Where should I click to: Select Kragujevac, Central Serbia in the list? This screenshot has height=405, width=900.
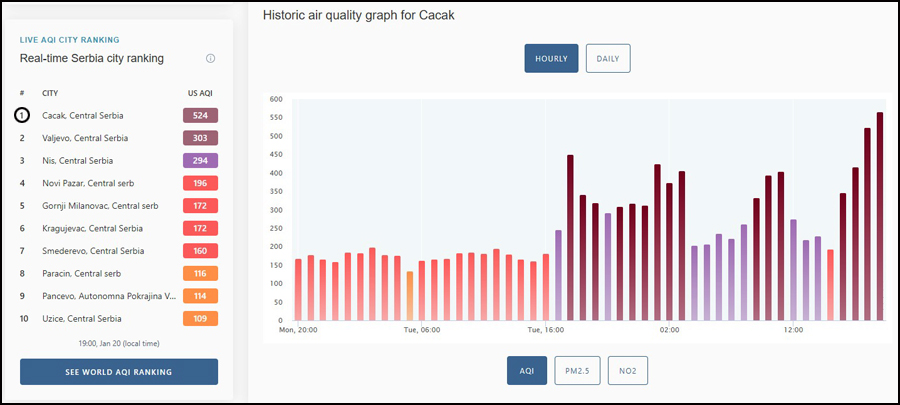(x=92, y=228)
